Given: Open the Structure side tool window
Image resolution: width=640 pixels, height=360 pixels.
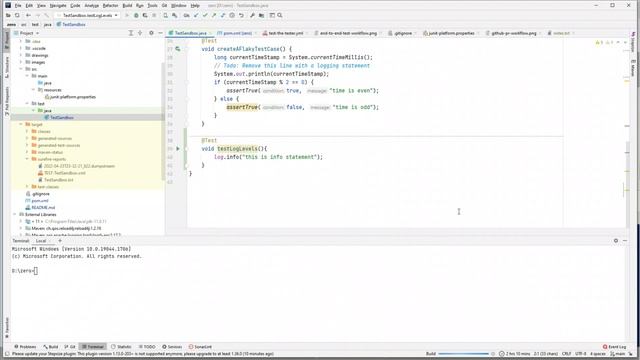Looking at the screenshot, I should [7, 67].
